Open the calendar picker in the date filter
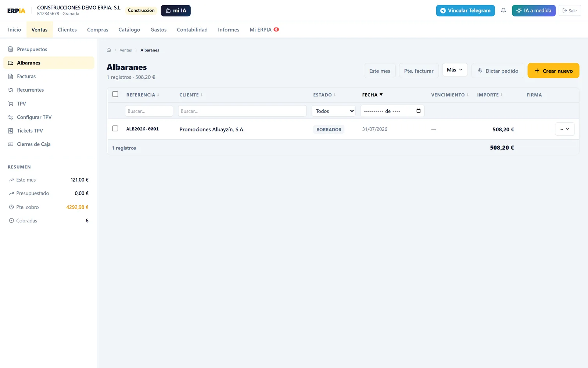The height and width of the screenshot is (368, 588). [x=418, y=111]
